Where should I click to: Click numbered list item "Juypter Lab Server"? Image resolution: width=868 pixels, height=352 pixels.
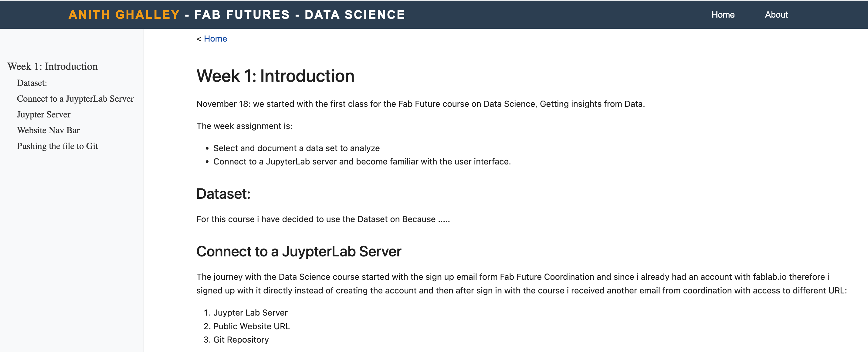[250, 313]
